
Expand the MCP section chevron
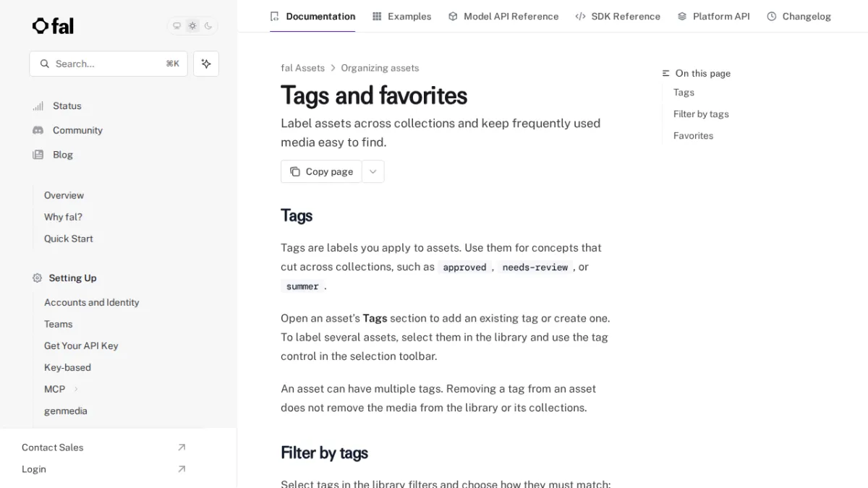[x=76, y=389]
